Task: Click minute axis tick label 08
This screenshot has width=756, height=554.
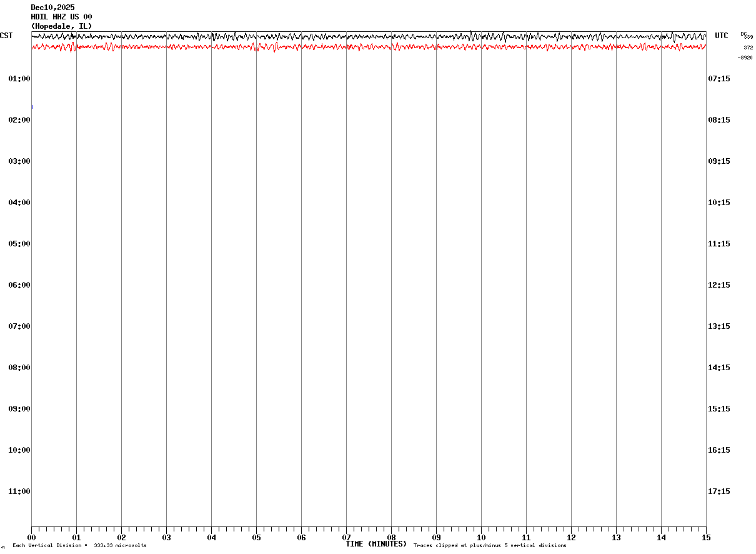Action: pos(391,538)
